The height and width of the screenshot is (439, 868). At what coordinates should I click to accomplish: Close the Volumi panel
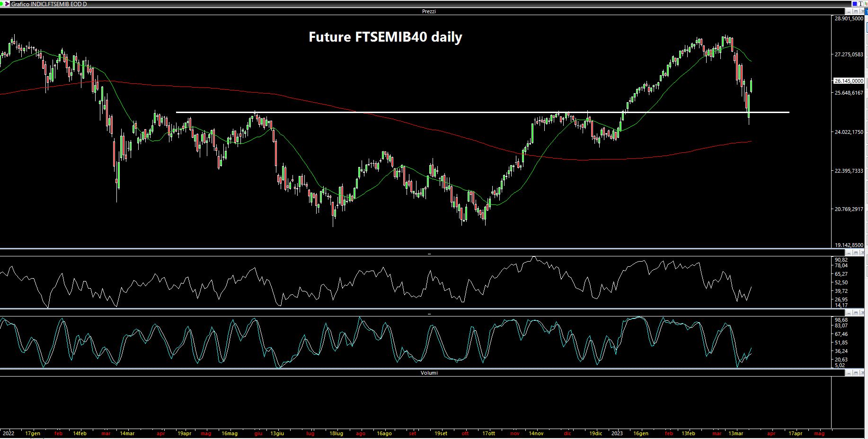pos(862,373)
